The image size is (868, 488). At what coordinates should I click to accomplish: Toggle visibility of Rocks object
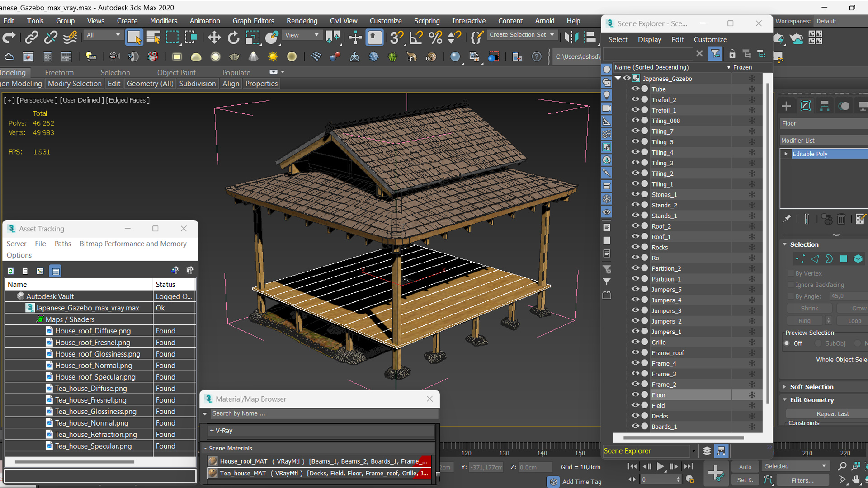(x=635, y=247)
